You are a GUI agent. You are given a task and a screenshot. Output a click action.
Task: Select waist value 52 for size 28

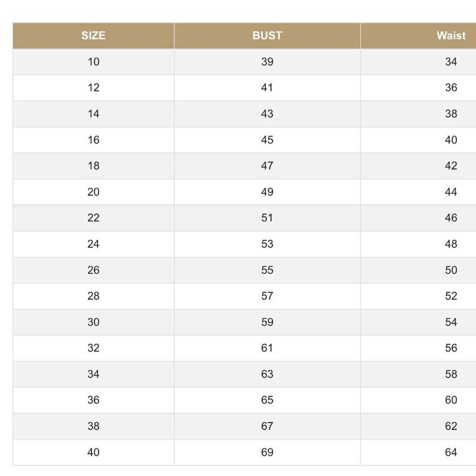pos(451,296)
